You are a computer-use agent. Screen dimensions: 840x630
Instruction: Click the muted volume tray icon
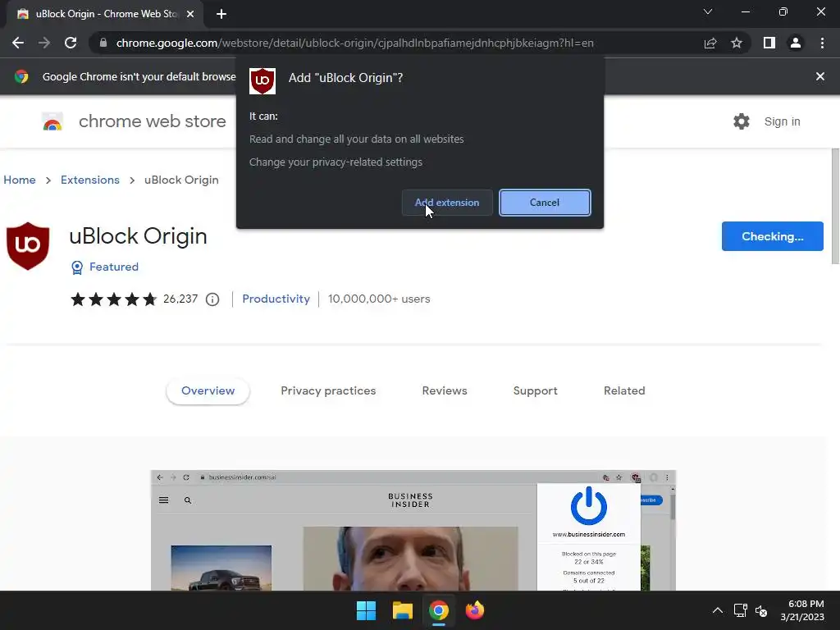[761, 610]
